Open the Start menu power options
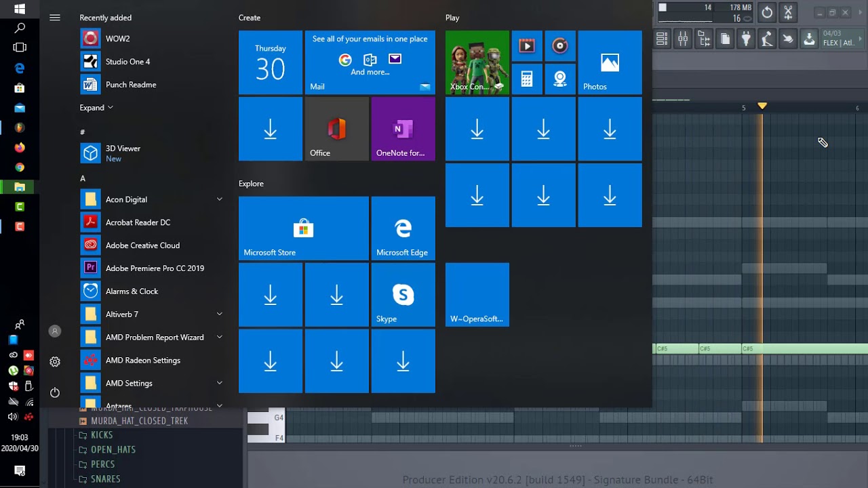This screenshot has width=868, height=488. tap(55, 392)
